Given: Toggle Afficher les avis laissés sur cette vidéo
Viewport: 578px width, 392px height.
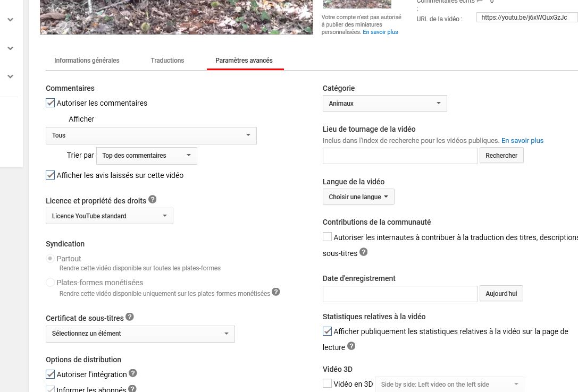Looking at the screenshot, I should coord(51,175).
